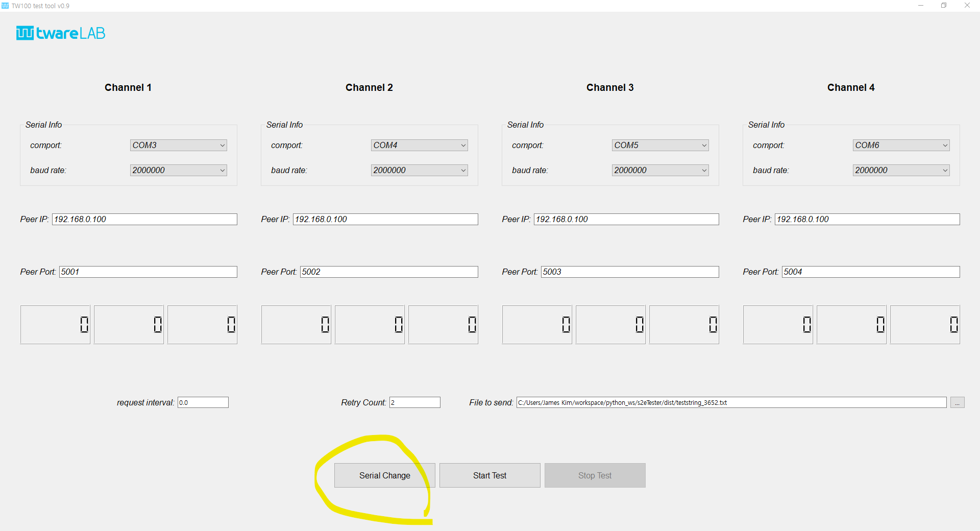Screen dimensions: 980x531
Task: Minimize the TW100 test tool window
Action: 921,6
